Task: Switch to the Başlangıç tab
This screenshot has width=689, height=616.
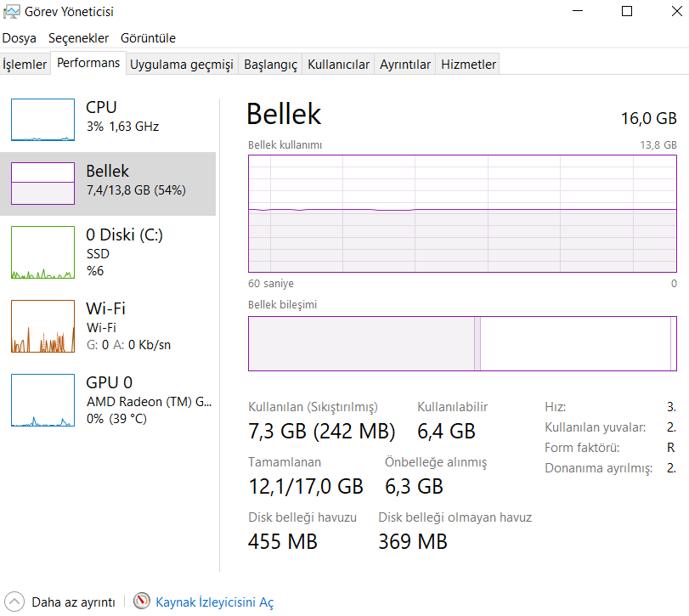Action: click(270, 65)
